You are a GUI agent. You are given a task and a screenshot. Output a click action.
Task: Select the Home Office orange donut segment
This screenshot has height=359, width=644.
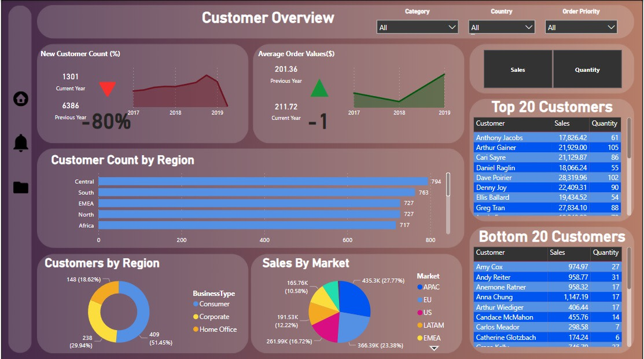[x=103, y=290]
